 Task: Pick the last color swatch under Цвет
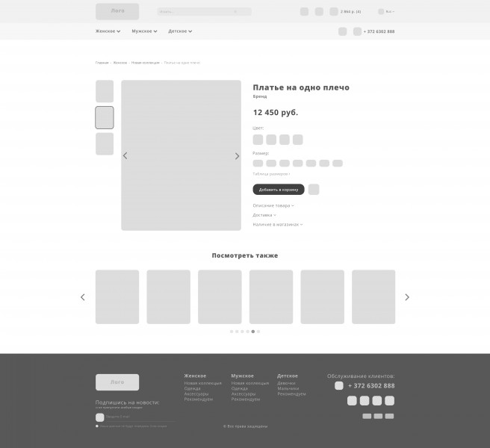coord(298,140)
